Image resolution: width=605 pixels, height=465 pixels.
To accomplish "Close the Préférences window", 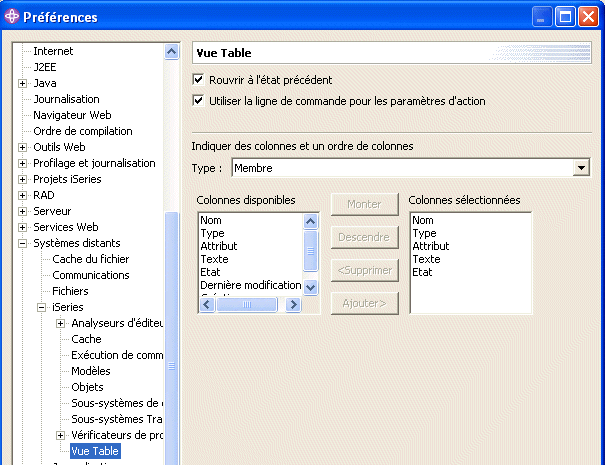I will pyautogui.click(x=588, y=17).
